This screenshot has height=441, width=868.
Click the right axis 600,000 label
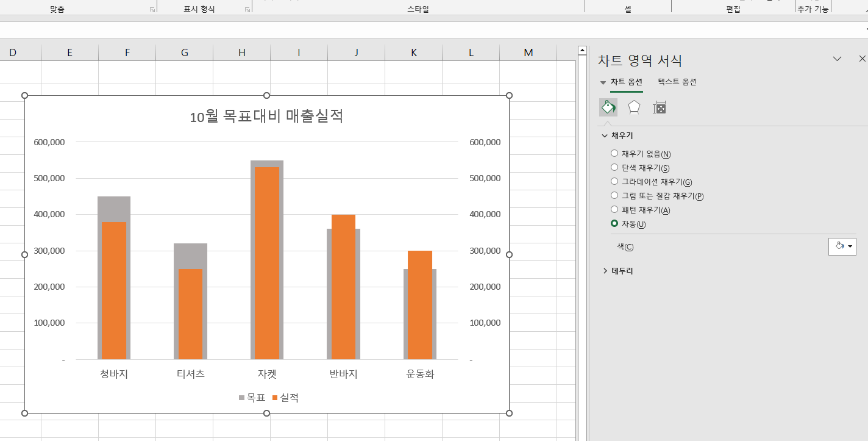click(x=485, y=142)
